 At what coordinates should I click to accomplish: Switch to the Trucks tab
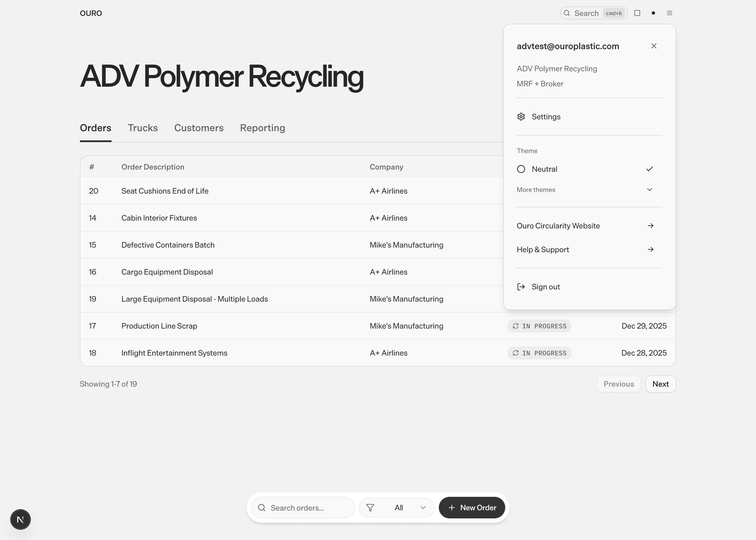point(143,128)
